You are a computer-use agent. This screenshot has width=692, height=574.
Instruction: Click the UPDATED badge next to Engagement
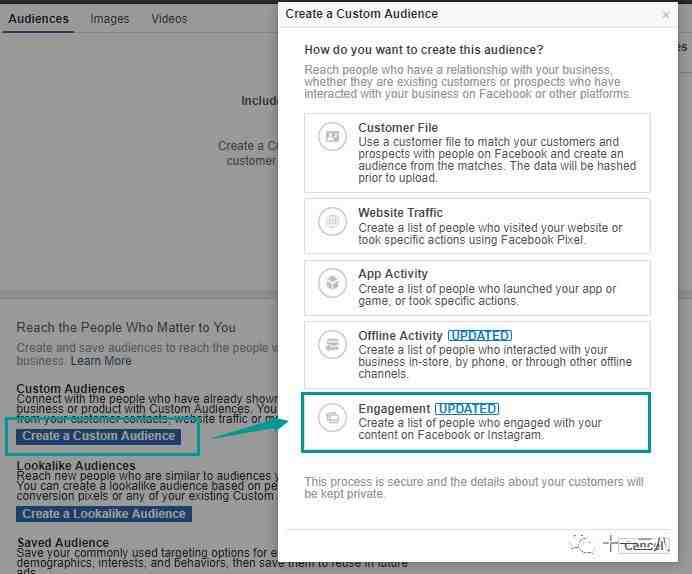pyautogui.click(x=467, y=409)
